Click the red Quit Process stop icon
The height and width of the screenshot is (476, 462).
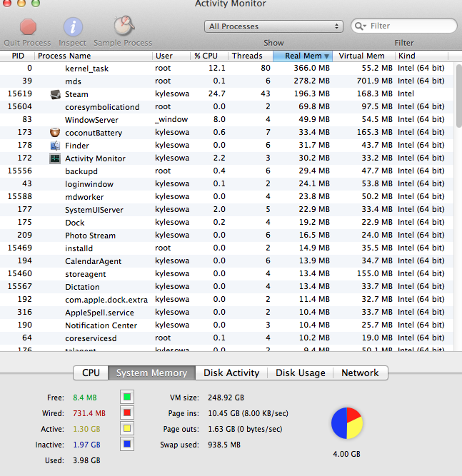click(x=28, y=26)
